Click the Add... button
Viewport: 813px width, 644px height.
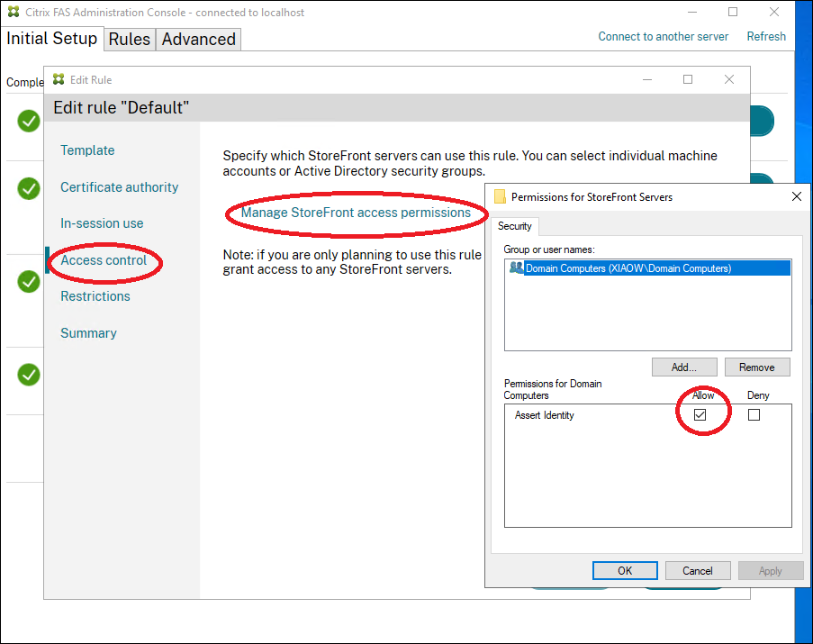pos(684,367)
